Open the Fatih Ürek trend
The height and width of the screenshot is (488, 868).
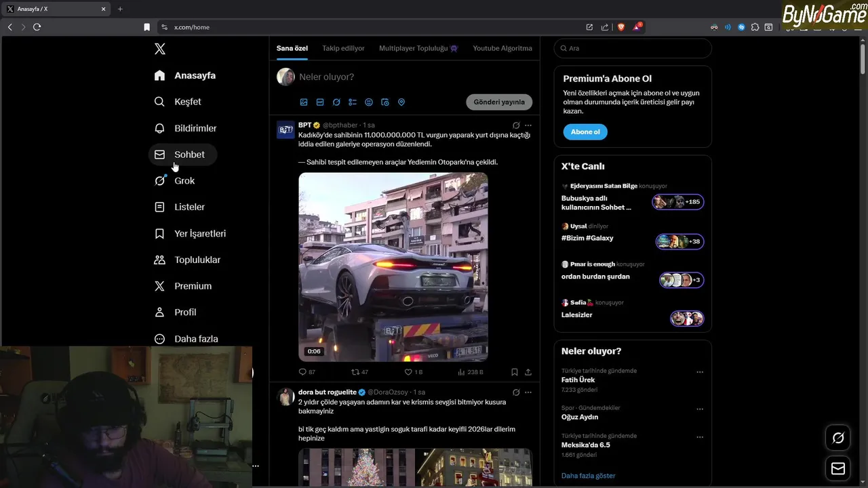578,380
